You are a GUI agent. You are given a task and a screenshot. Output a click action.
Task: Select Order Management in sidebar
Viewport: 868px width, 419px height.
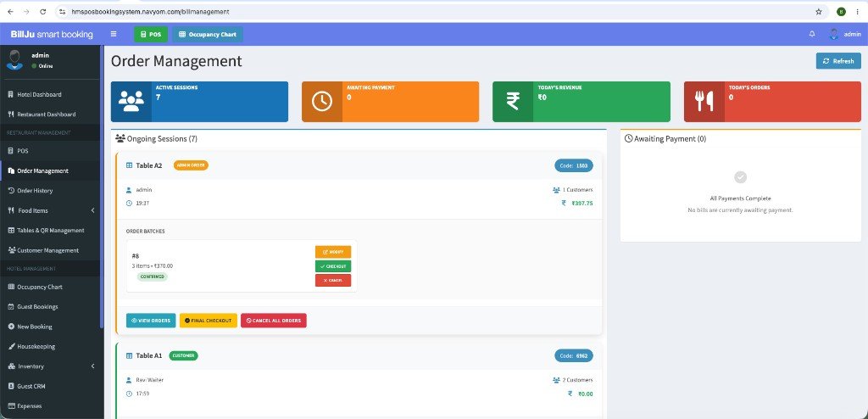[x=50, y=171]
